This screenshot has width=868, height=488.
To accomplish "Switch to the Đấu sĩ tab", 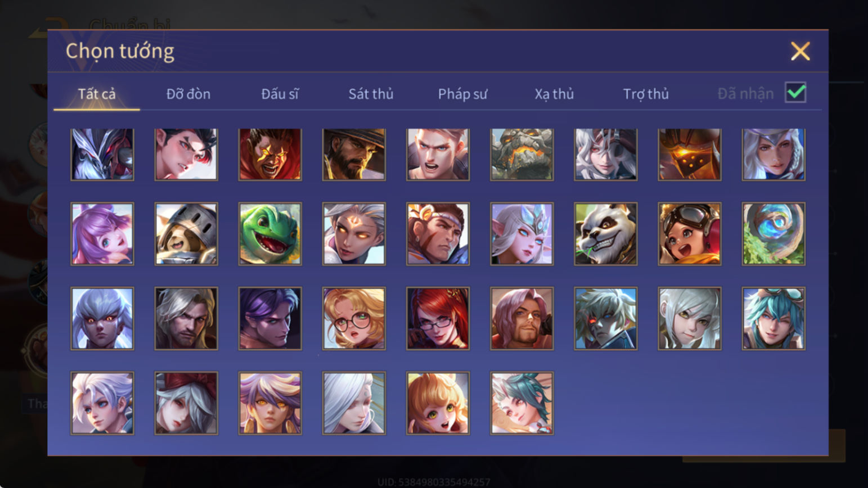I will point(280,94).
